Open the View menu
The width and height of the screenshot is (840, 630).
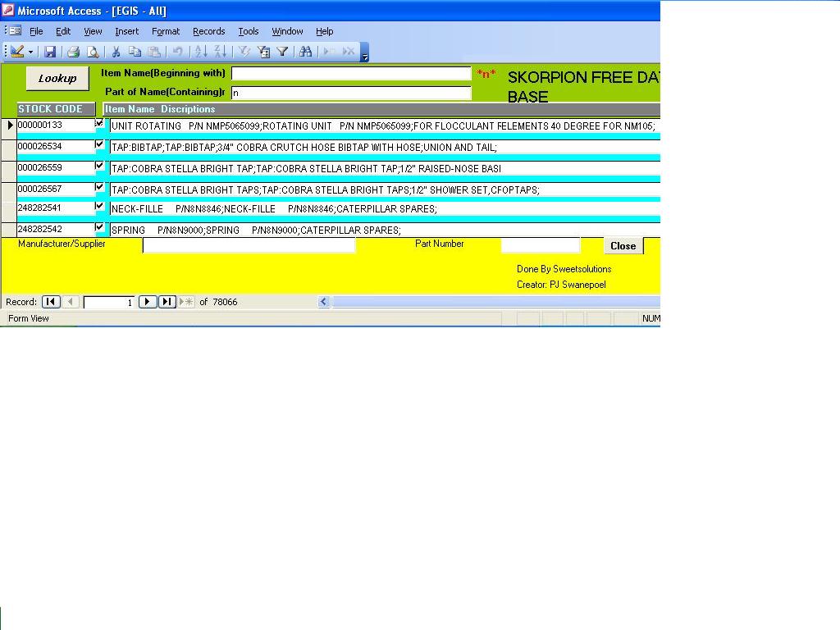coord(93,31)
